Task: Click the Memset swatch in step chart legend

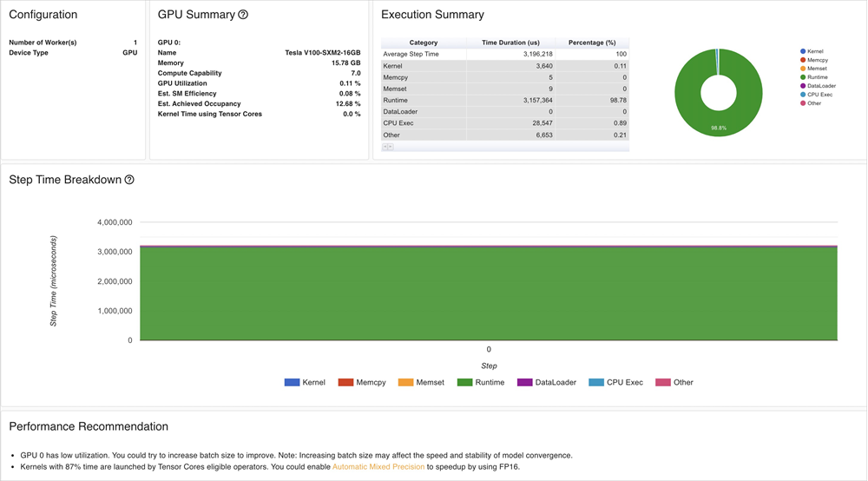Action: coord(405,382)
